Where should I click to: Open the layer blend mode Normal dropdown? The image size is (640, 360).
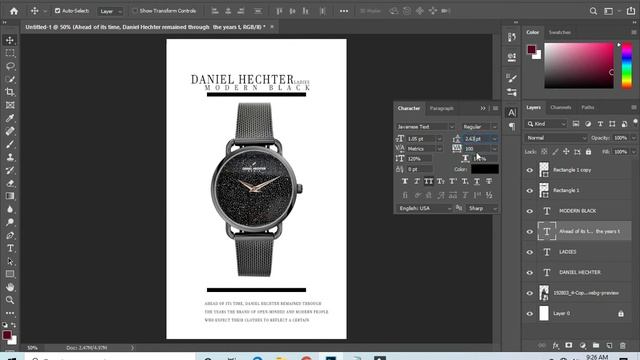tap(556, 138)
